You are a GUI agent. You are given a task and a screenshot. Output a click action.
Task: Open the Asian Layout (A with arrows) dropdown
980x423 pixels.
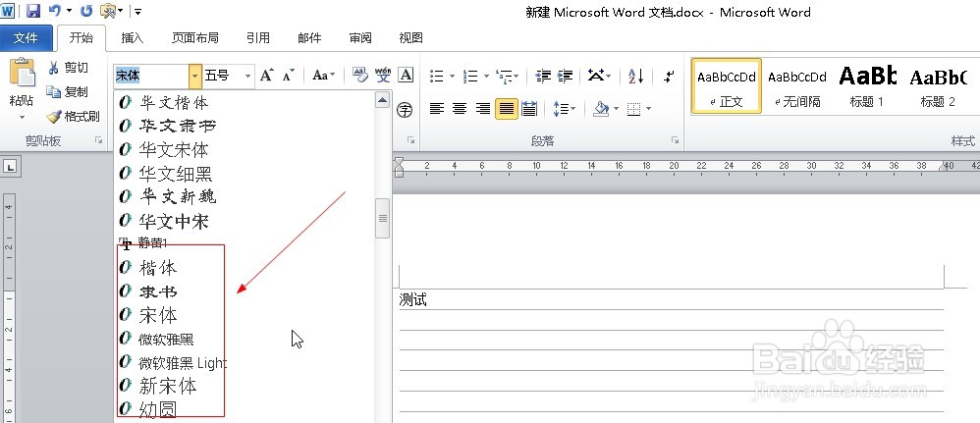click(599, 77)
